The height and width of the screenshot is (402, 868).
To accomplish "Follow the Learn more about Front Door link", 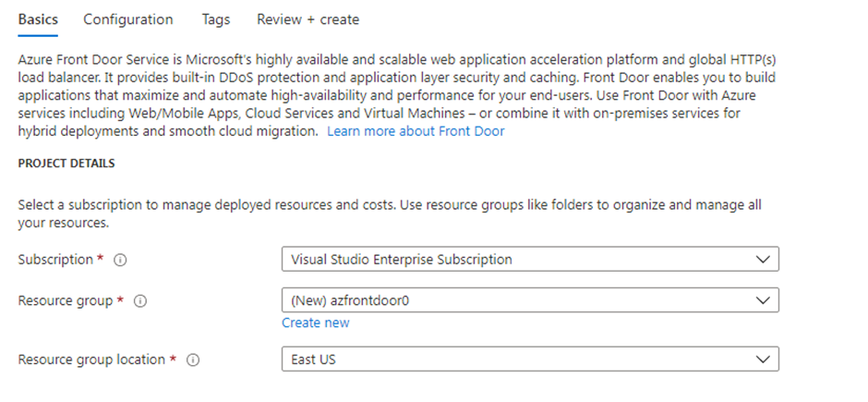I will coord(416,131).
